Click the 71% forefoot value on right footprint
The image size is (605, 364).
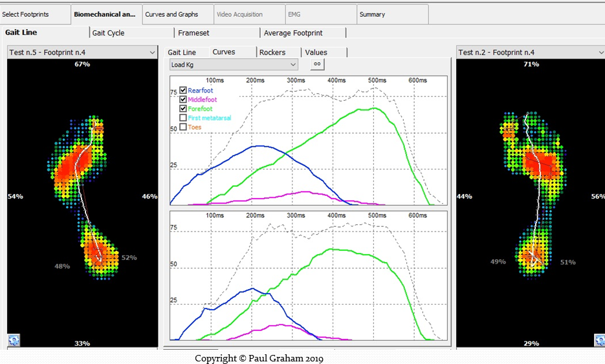[x=531, y=64]
